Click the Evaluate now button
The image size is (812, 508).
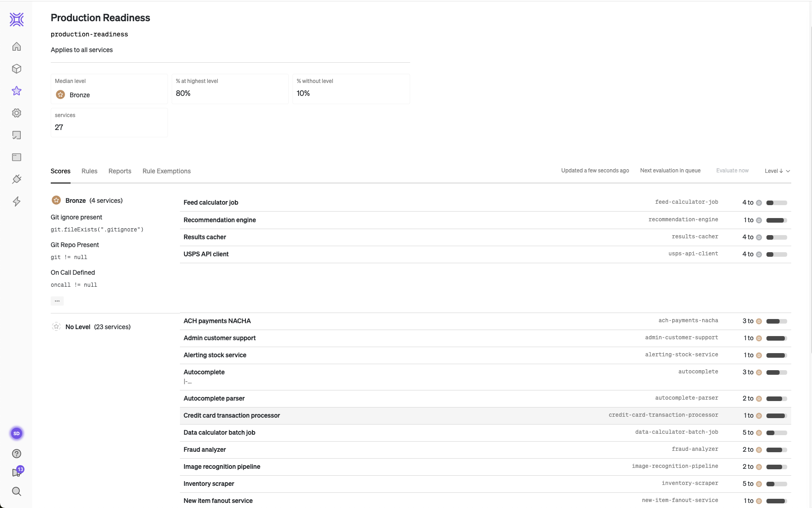[732, 171]
